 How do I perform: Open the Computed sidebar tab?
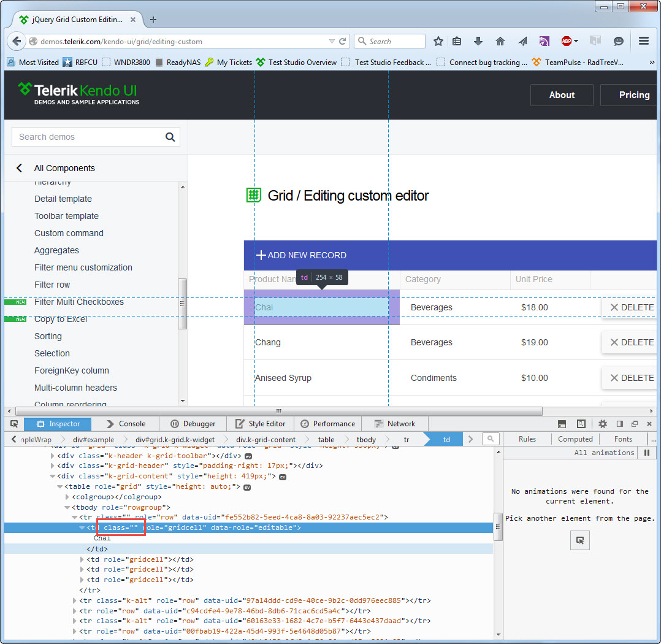click(x=575, y=439)
